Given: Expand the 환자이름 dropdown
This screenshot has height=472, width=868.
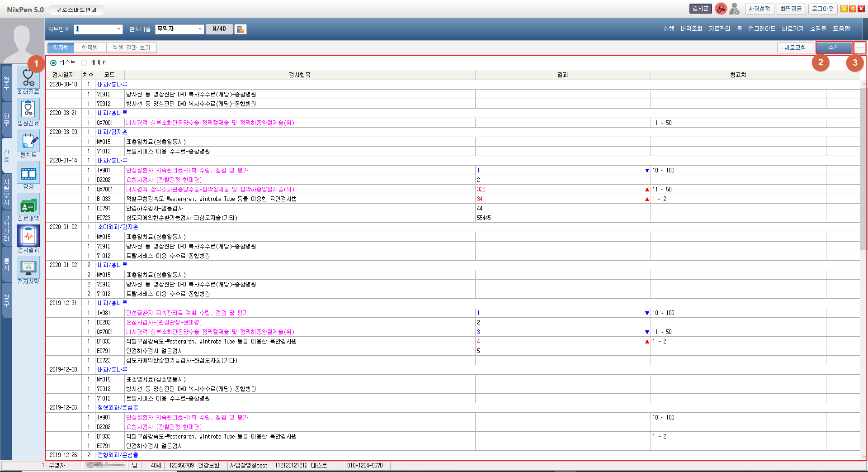Looking at the screenshot, I should pos(200,29).
